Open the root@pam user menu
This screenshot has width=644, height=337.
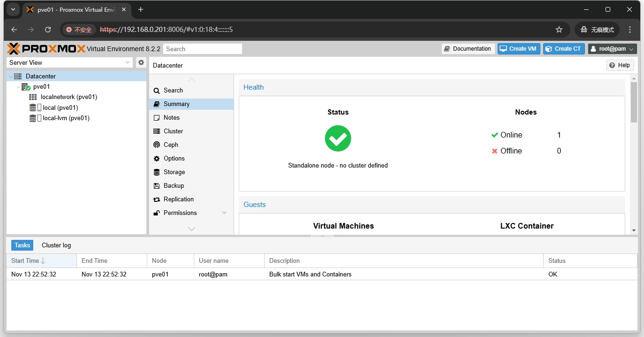pos(612,49)
